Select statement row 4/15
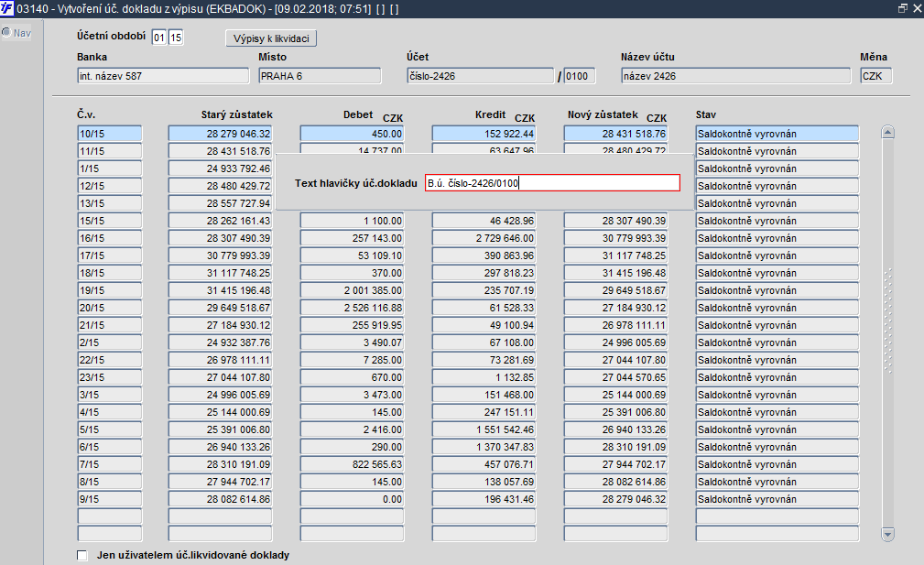This screenshot has width=924, height=565. pos(110,412)
